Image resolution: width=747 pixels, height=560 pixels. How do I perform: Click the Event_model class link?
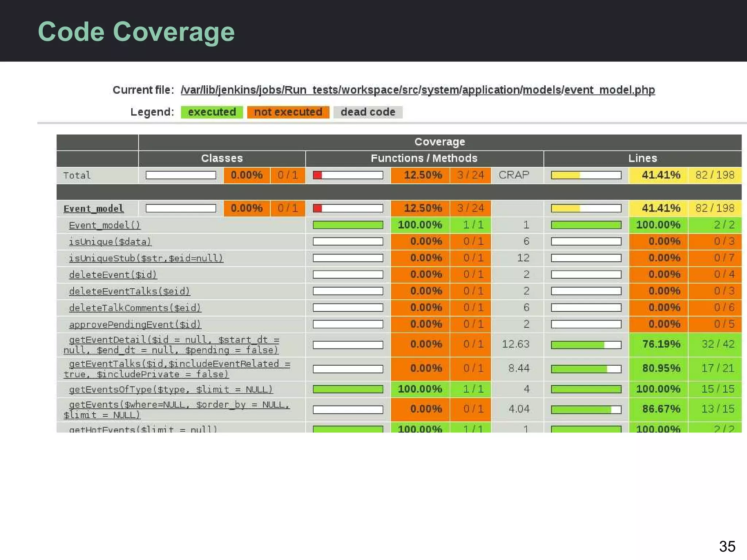94,209
